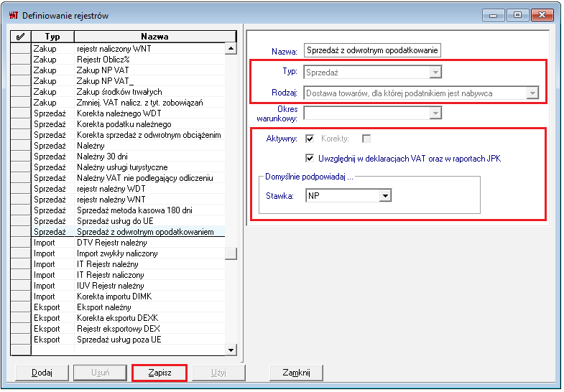Click the Dodaj button
This screenshot has height=392, width=564.
pos(42,373)
